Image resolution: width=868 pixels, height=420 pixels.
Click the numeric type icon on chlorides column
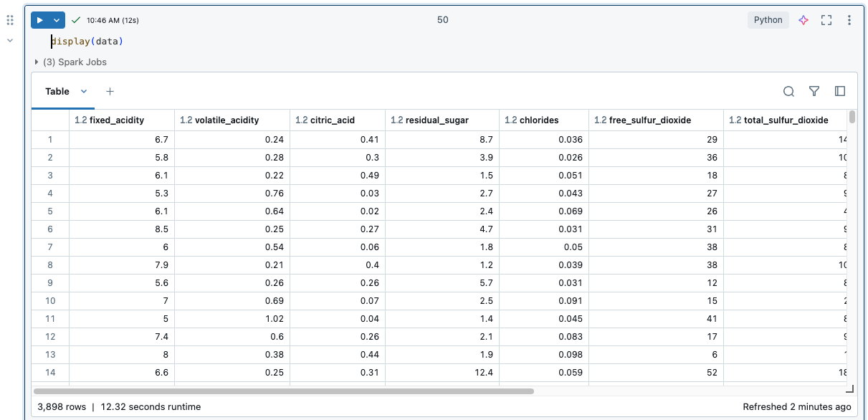point(510,120)
